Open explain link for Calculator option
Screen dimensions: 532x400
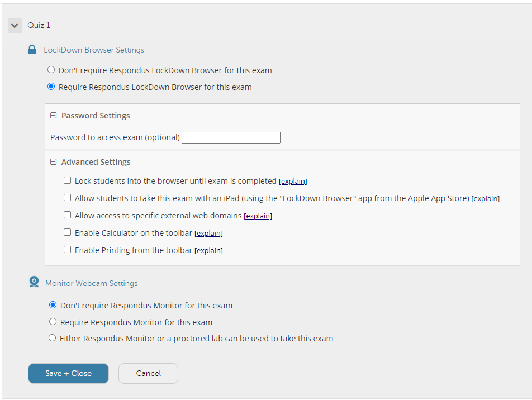[x=208, y=234]
